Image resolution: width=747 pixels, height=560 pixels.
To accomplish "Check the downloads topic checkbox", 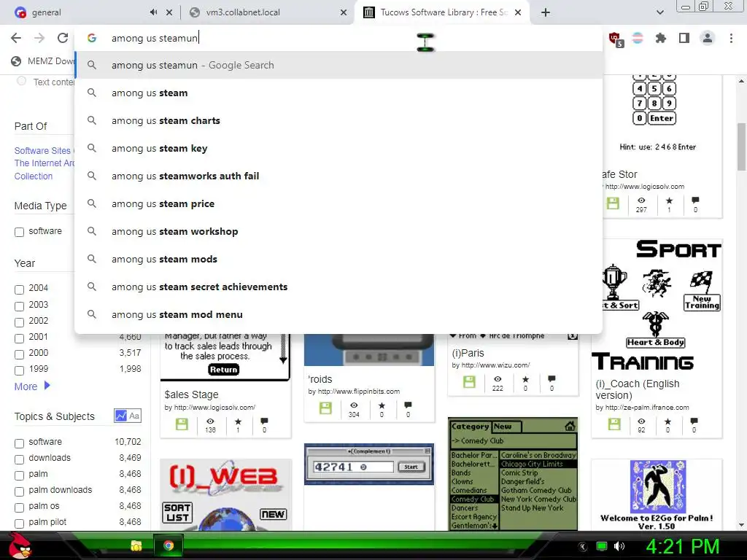I will (19, 459).
